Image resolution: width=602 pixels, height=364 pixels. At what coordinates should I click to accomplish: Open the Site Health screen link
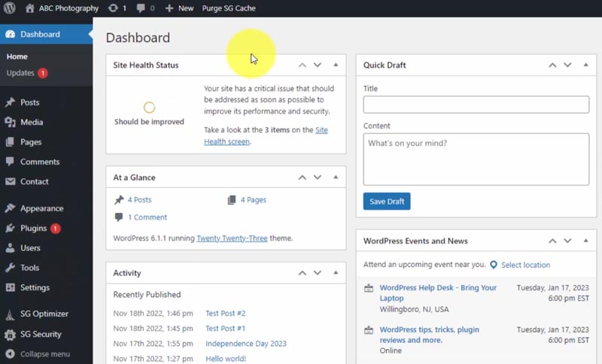coord(266,136)
